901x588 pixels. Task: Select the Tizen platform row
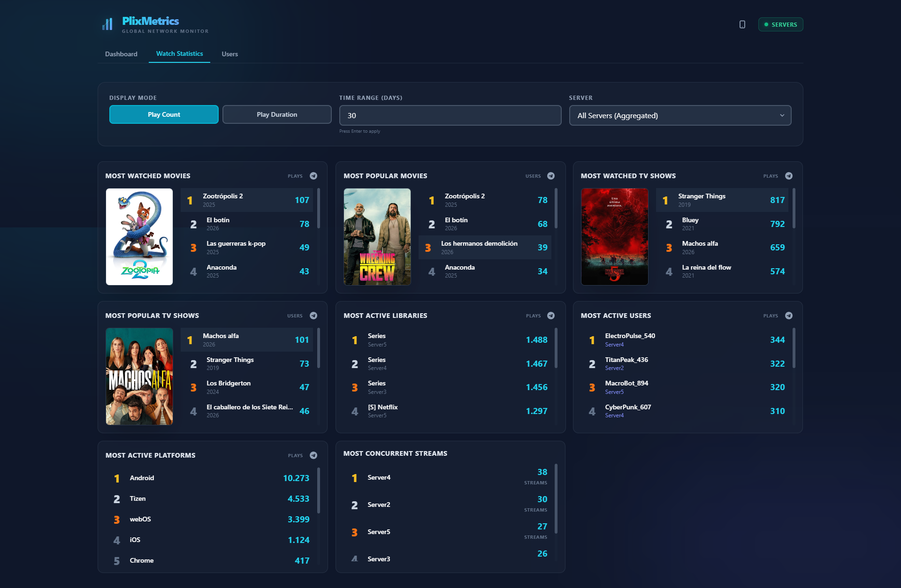click(x=209, y=499)
